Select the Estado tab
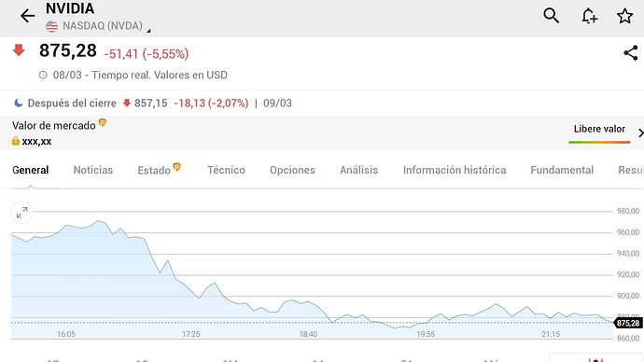Viewport: 644px width, 362px height. (154, 170)
